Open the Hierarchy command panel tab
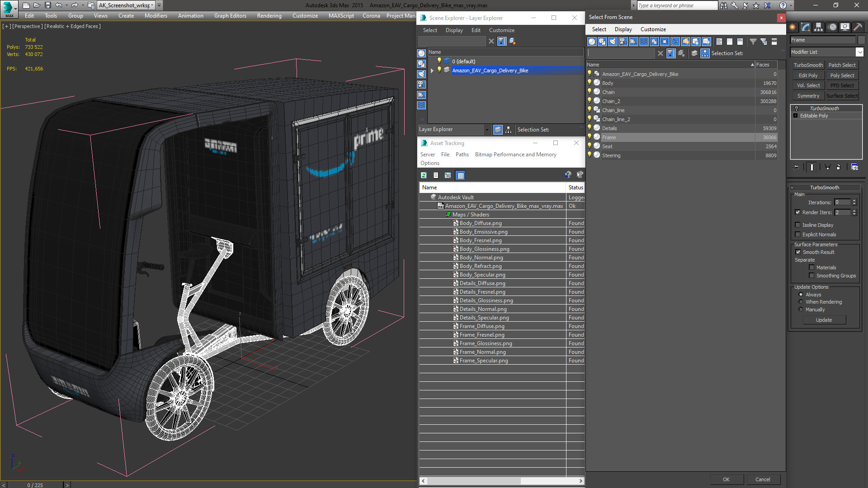 tap(819, 27)
